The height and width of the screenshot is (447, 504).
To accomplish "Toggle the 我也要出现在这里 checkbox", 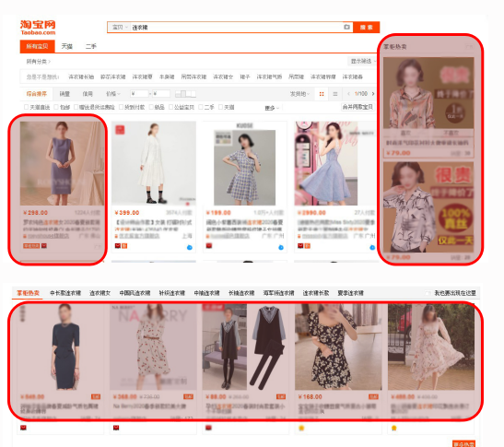I will tap(428, 293).
